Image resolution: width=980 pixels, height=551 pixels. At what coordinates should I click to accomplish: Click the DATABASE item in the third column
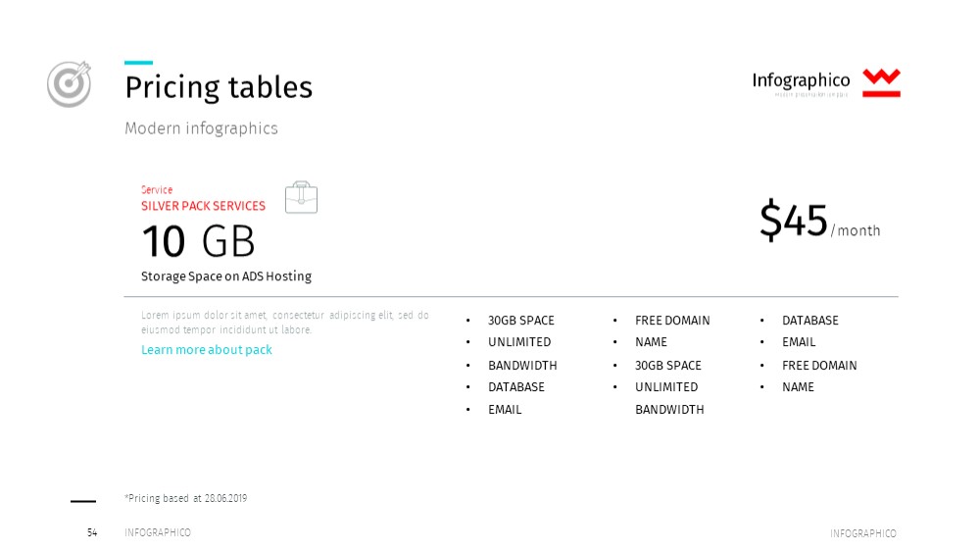(810, 321)
